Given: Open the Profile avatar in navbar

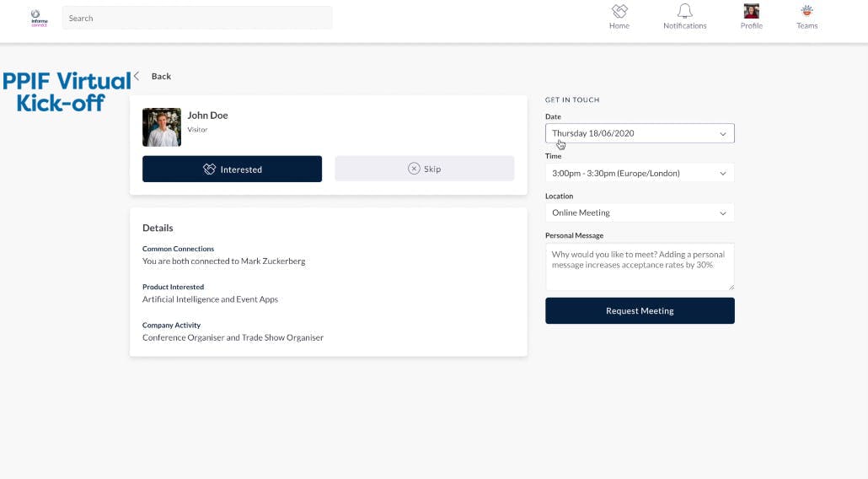Looking at the screenshot, I should pos(751,12).
